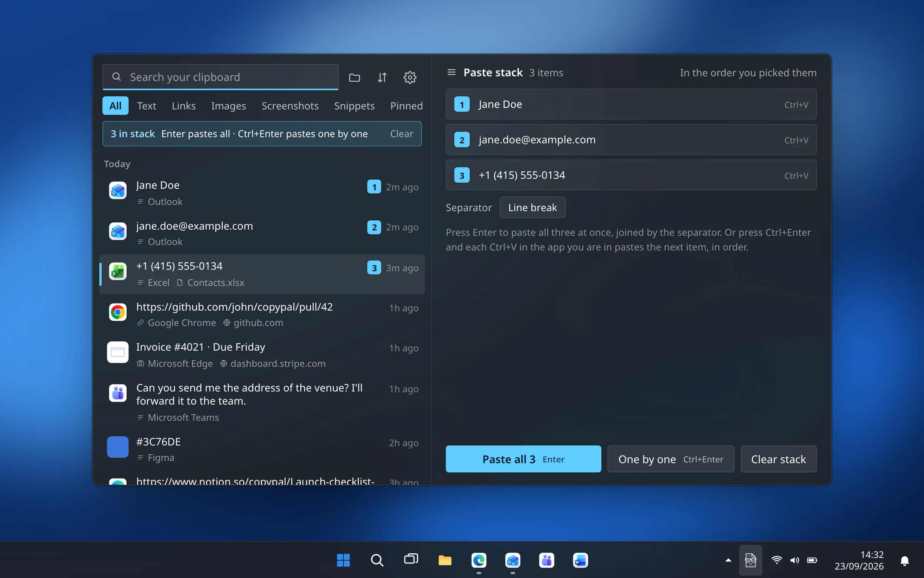Switch to the Snippets filter tab
The image size is (924, 578).
[x=354, y=106]
